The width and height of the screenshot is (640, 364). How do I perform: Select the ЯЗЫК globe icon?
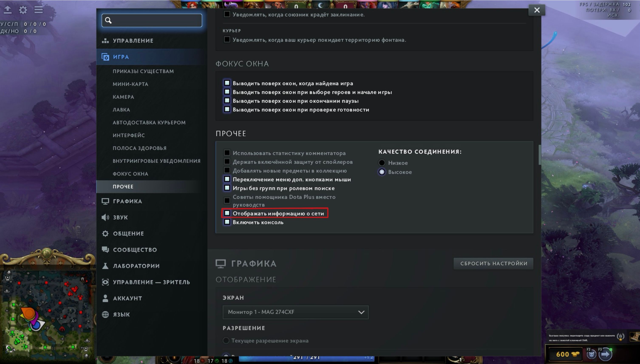[x=105, y=314]
